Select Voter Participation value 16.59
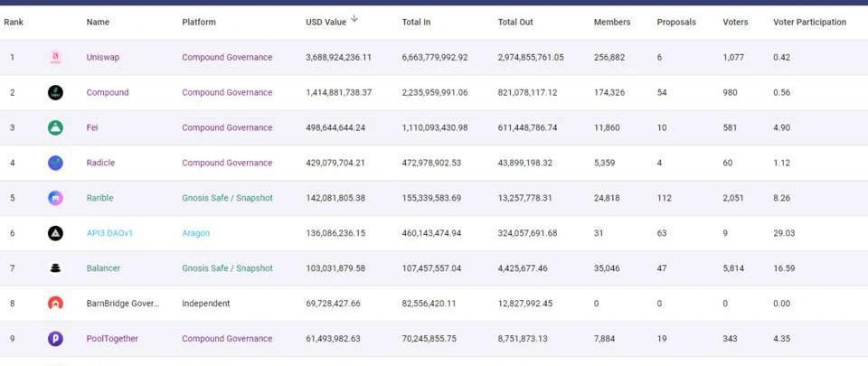 784,268
